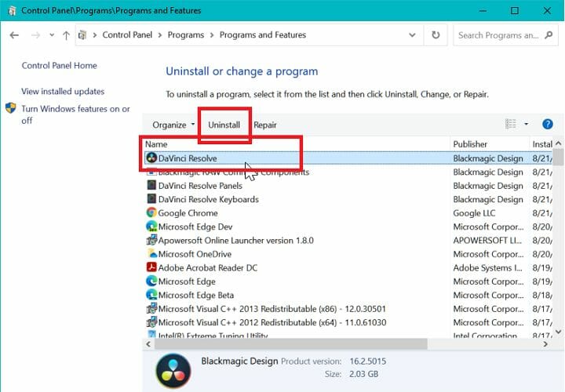Click the DaVinci Resolve app icon in list
The image size is (565, 392).
pos(151,158)
